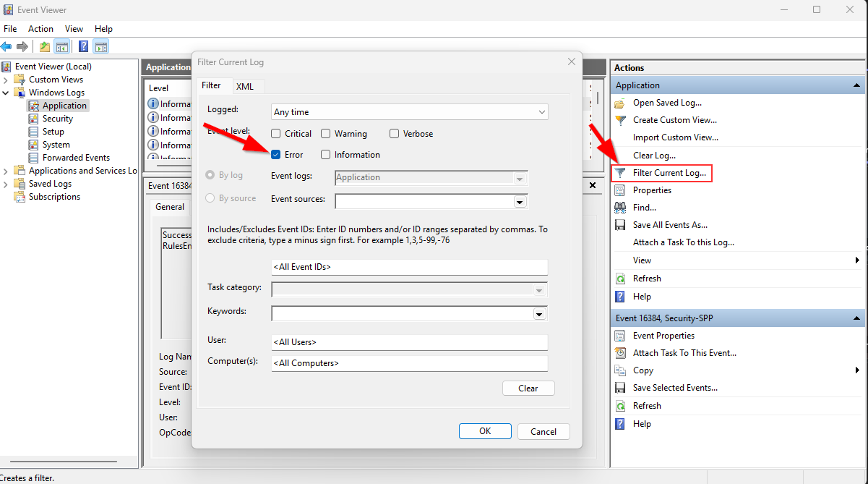Enable the Critical event level checkbox
Image resolution: width=868 pixels, height=484 pixels.
pyautogui.click(x=275, y=133)
